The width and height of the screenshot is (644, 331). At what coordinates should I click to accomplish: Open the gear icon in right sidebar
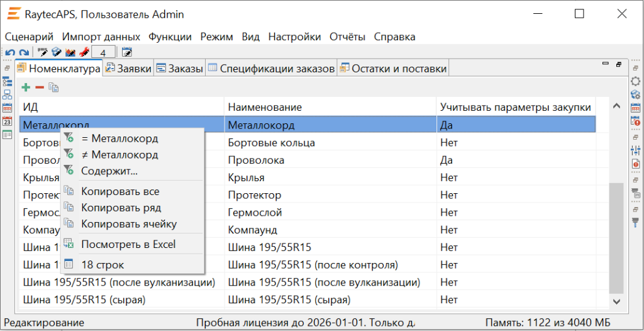635,81
